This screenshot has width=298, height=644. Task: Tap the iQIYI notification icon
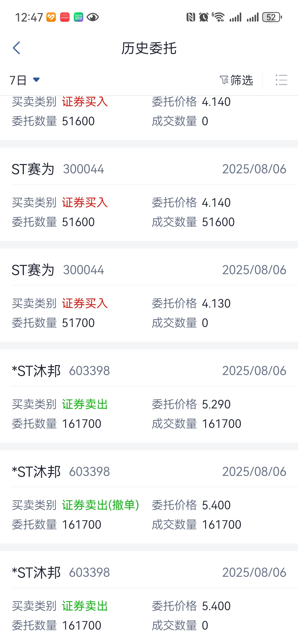tap(79, 17)
